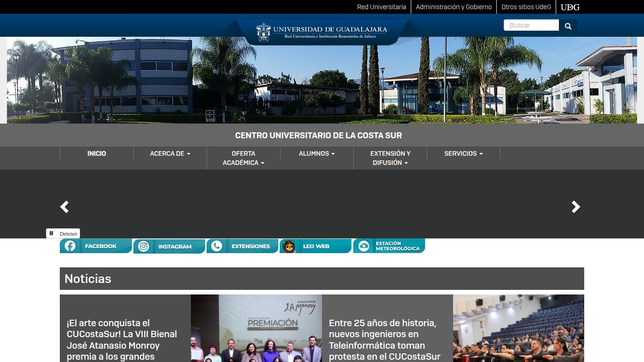
Task: Open the Extensiones phone shortcut
Action: (x=242, y=246)
